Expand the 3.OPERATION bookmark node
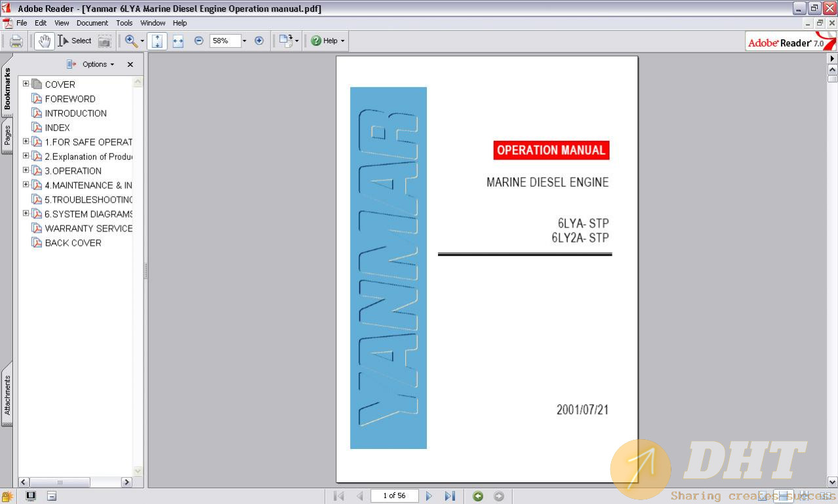Image resolution: width=838 pixels, height=504 pixels. [x=26, y=170]
